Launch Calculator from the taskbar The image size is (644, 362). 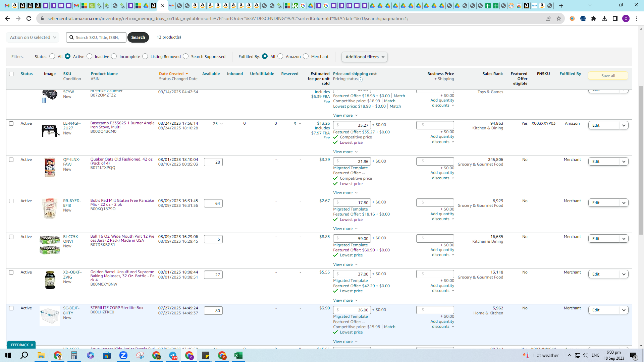74,355
